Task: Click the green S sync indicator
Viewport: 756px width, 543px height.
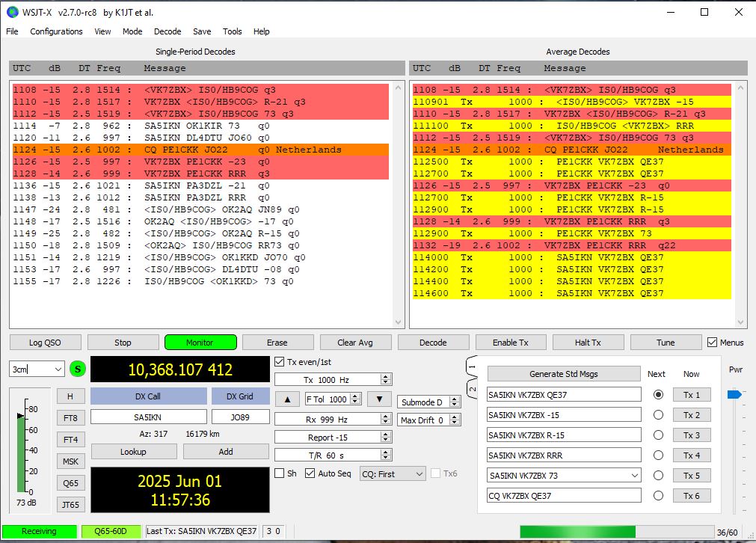Action: pyautogui.click(x=78, y=369)
